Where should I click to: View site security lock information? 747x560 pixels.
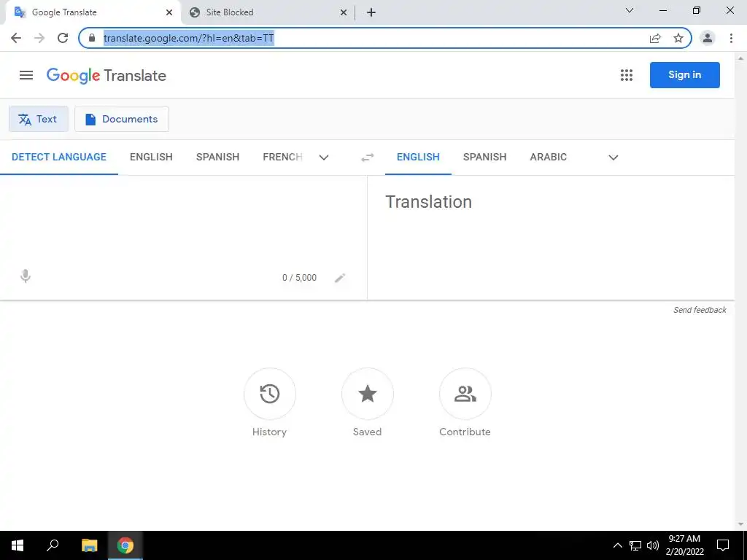[92, 38]
